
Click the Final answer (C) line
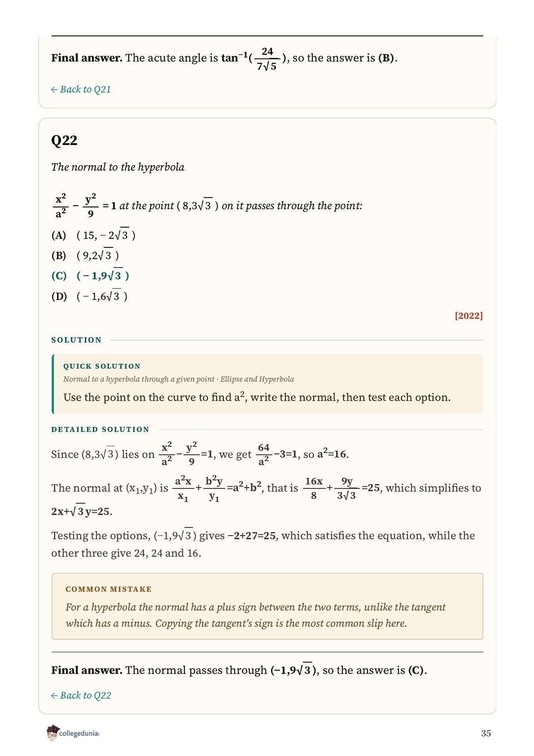[x=239, y=670]
